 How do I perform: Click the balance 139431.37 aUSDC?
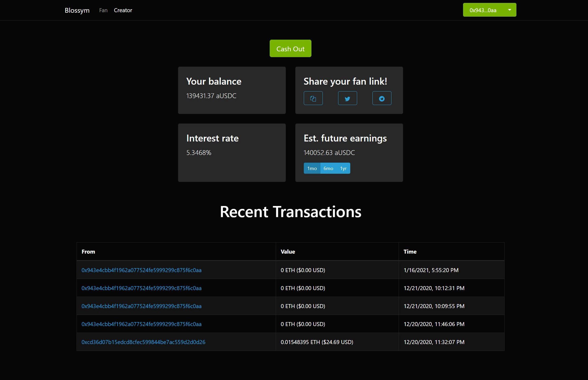(211, 96)
